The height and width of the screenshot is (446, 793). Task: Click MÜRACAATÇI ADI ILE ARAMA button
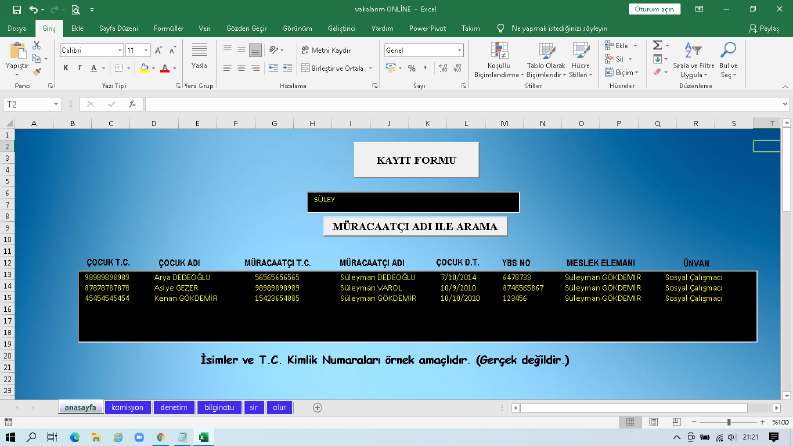pyautogui.click(x=415, y=227)
